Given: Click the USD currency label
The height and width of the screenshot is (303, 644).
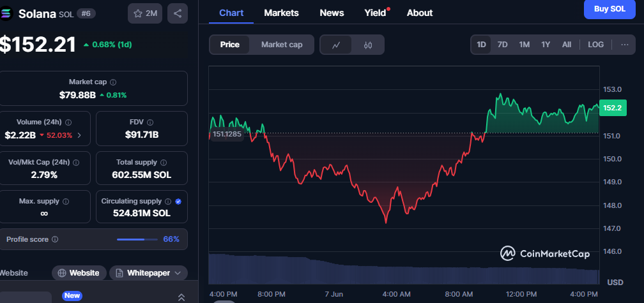Looking at the screenshot, I should pos(615,282).
